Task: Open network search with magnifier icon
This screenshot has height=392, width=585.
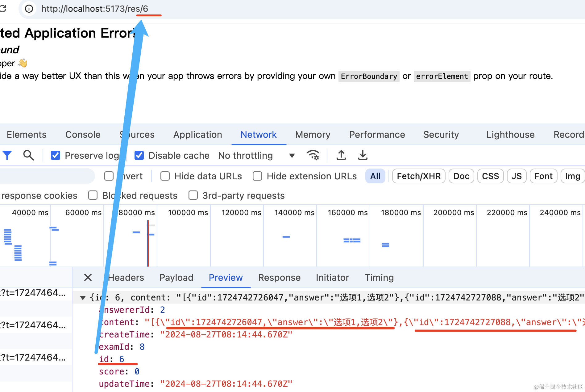Action: (28, 155)
